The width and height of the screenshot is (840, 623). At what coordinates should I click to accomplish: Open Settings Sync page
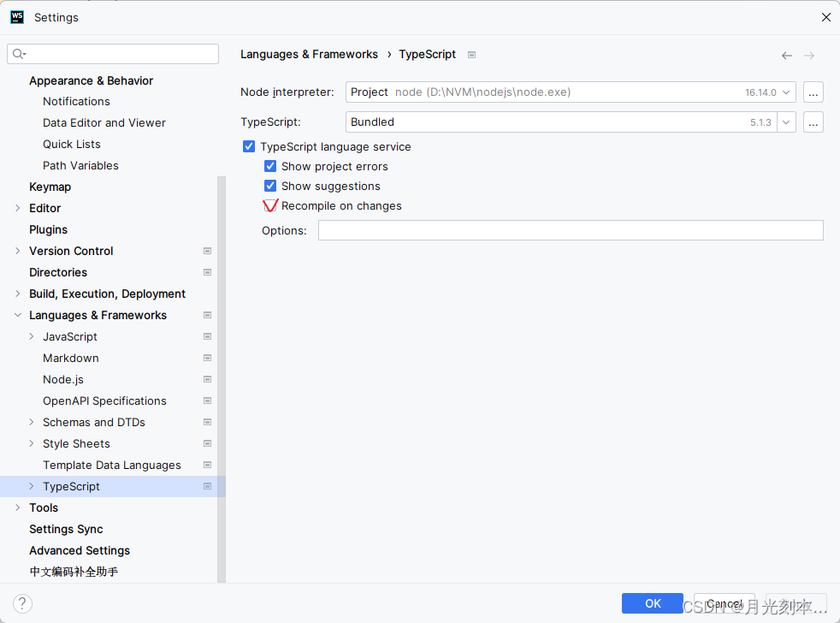point(66,529)
